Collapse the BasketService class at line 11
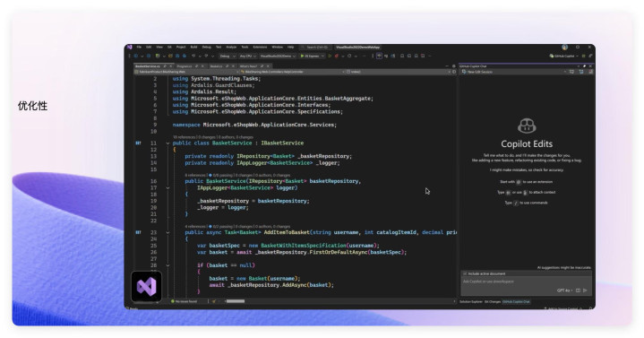This screenshot has width=644, height=338. click(167, 143)
